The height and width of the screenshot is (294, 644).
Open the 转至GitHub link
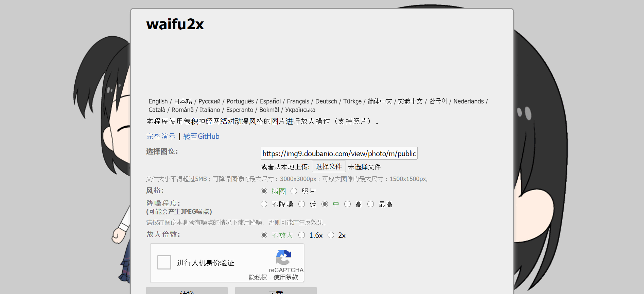[x=201, y=136]
